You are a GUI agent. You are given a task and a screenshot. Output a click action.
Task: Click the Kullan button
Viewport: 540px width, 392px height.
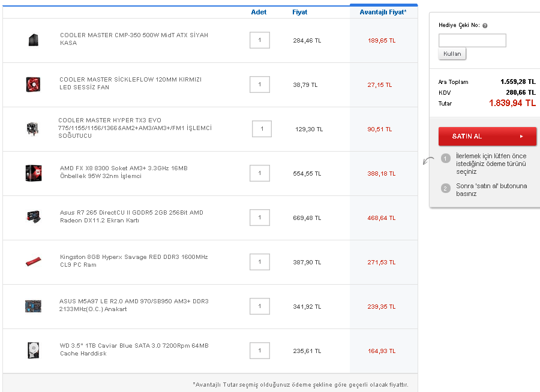[x=452, y=54]
